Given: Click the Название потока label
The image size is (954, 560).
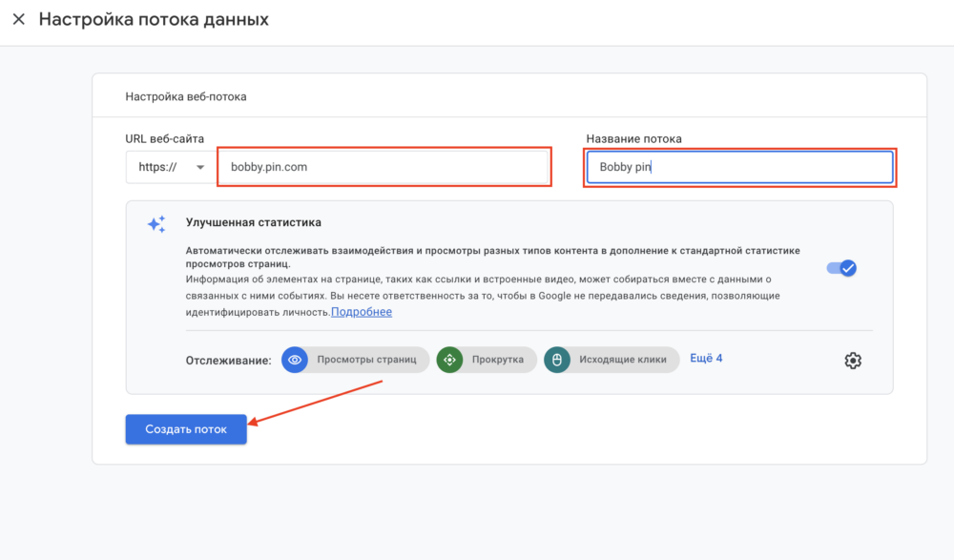Looking at the screenshot, I should pyautogui.click(x=634, y=138).
